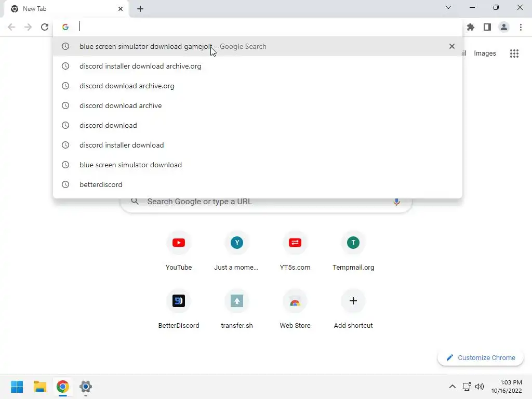This screenshot has width=532, height=399.
Task: Open File Explorer from taskbar
Action: click(39, 387)
